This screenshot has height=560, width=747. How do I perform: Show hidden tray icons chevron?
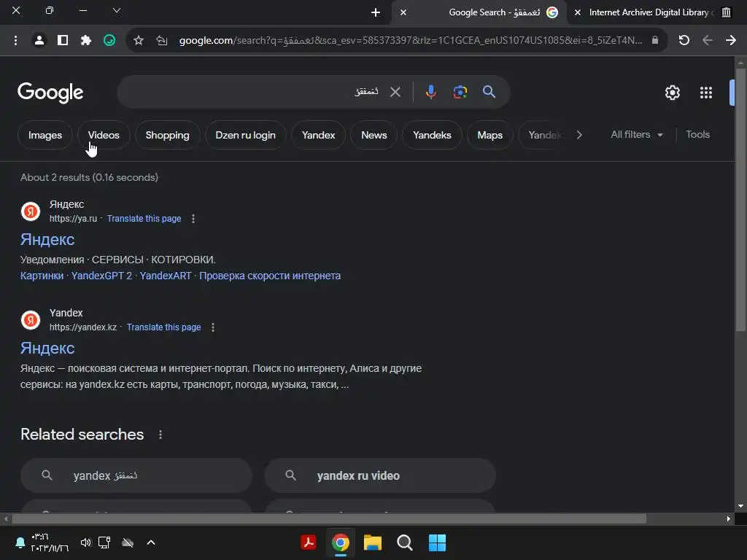tap(150, 542)
